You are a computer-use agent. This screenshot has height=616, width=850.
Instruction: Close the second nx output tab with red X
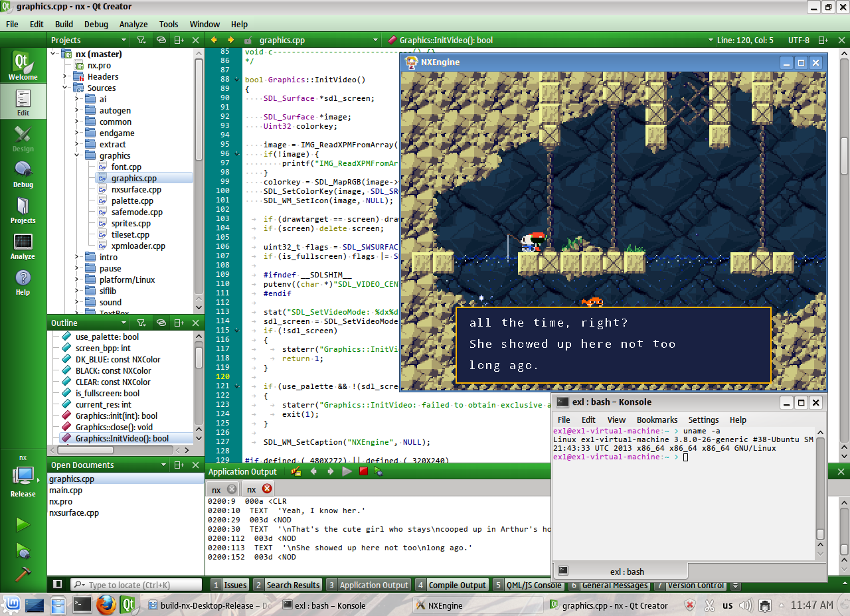(267, 489)
